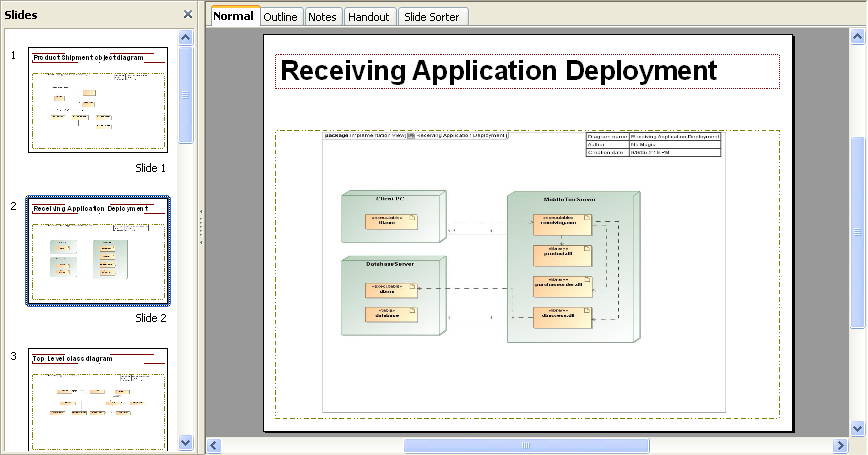Viewport: 868px width, 455px height.
Task: Open the Notes tab
Action: 322,17
